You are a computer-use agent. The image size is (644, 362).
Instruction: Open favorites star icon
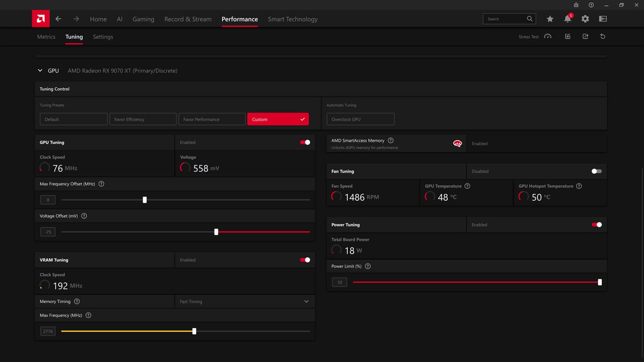pos(550,19)
